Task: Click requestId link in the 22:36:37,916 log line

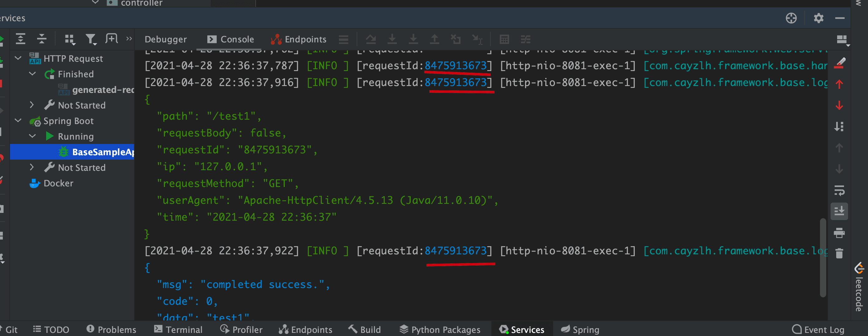Action: click(x=456, y=82)
